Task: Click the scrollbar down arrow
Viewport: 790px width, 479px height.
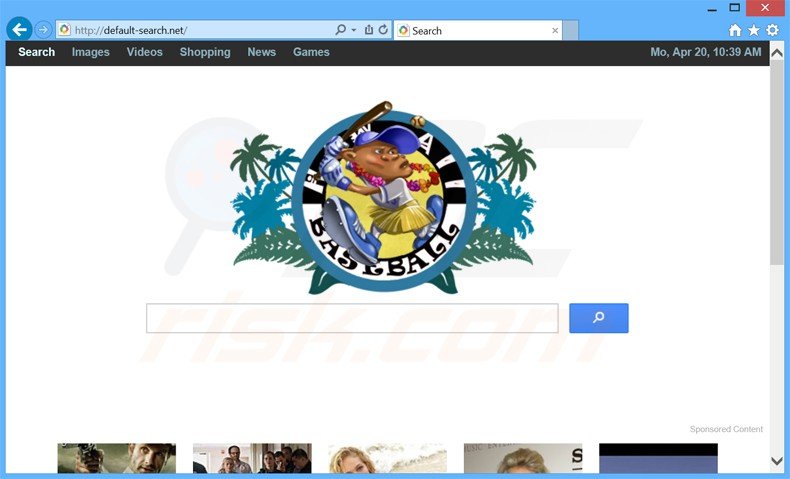Action: click(x=777, y=461)
